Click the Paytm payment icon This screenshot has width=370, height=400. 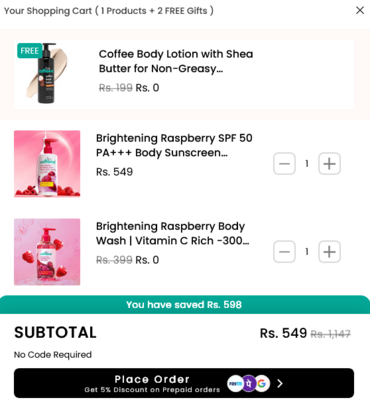[x=234, y=384]
